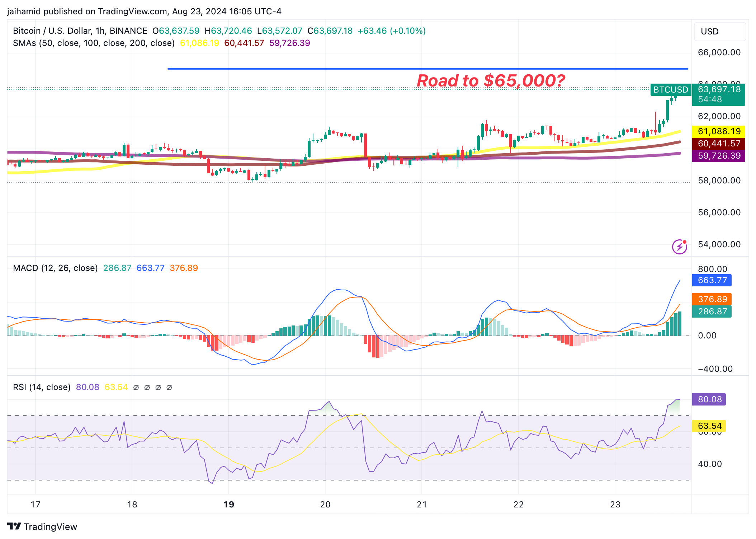Click the first ∅ slot beside RSI values
This screenshot has width=756, height=539.
coord(136,387)
